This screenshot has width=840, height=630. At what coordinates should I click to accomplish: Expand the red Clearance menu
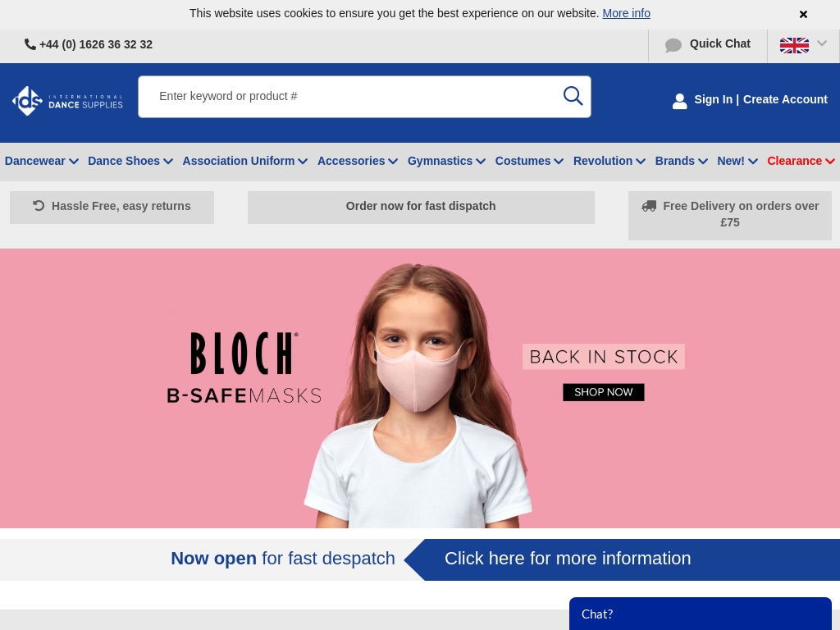click(801, 161)
